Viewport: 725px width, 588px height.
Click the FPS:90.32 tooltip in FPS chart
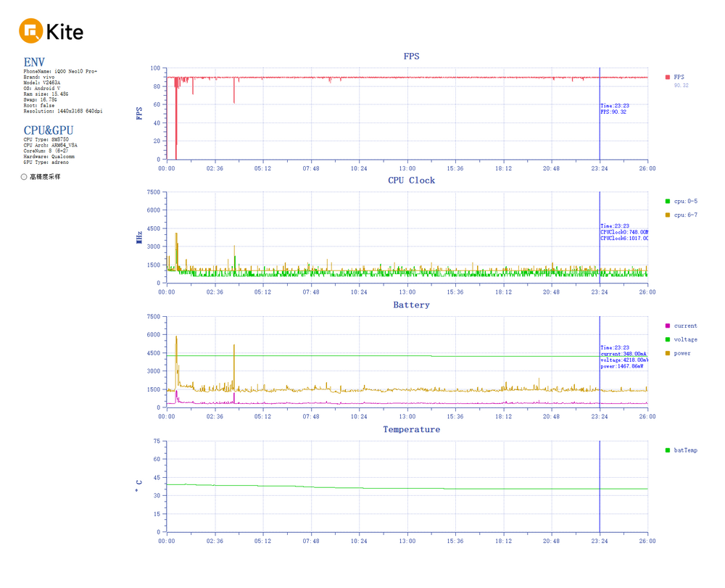[613, 112]
